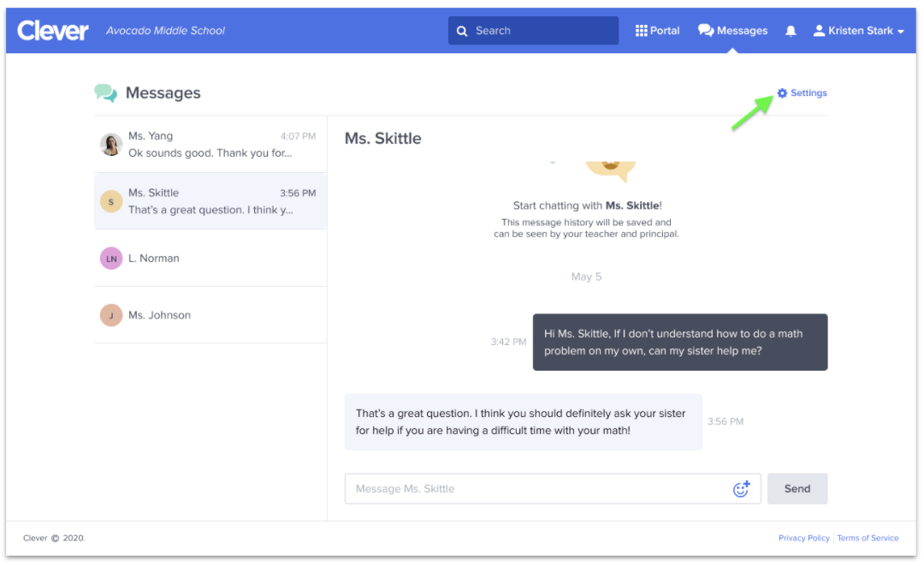Image resolution: width=924 pixels, height=566 pixels.
Task: Open the L. Norman conversation
Action: point(210,259)
